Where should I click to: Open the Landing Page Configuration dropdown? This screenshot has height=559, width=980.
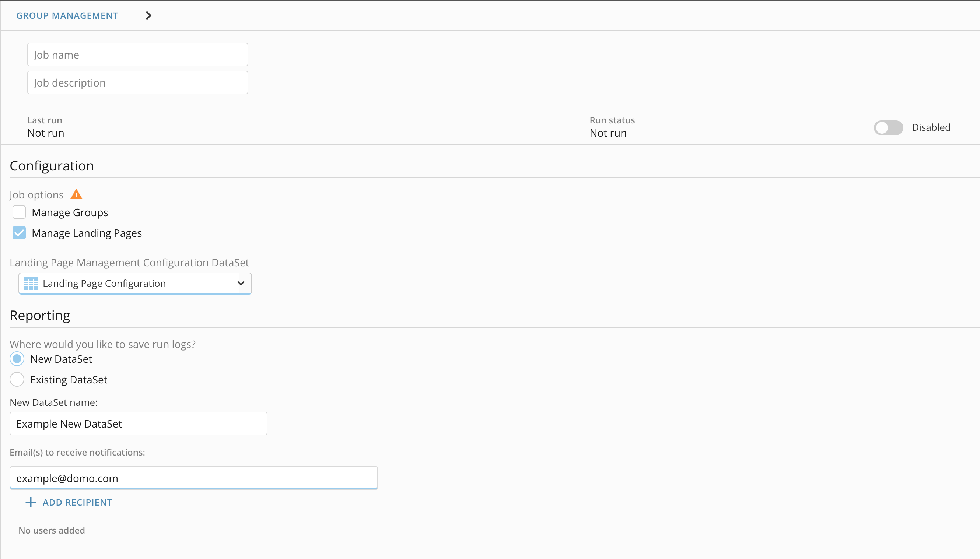(134, 283)
